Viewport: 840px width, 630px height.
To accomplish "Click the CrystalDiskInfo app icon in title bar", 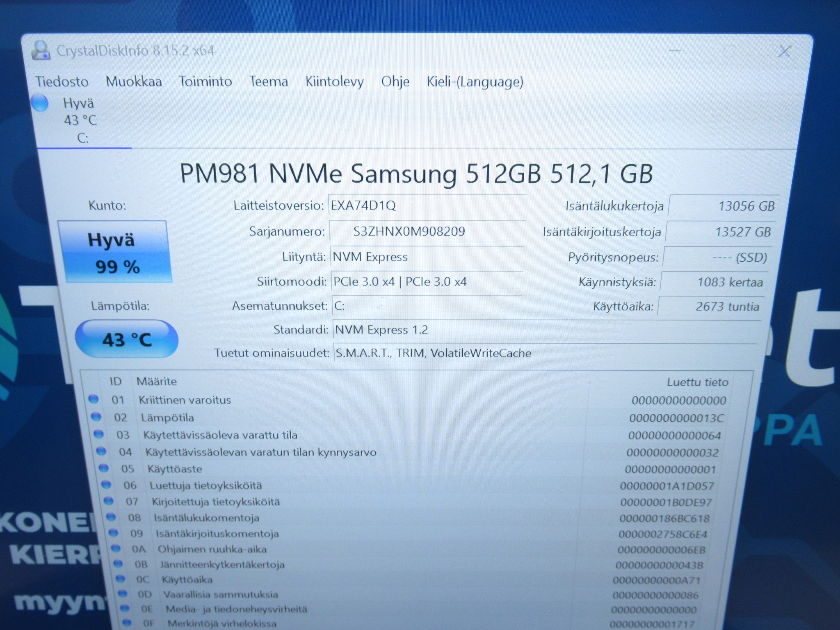I will (40, 51).
